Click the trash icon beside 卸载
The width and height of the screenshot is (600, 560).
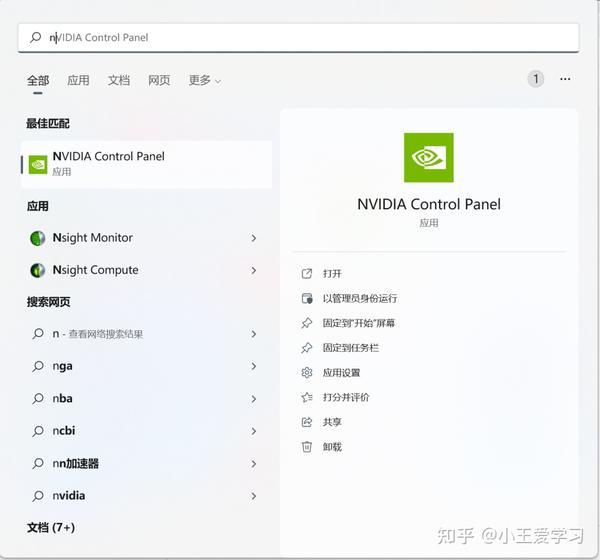point(307,447)
